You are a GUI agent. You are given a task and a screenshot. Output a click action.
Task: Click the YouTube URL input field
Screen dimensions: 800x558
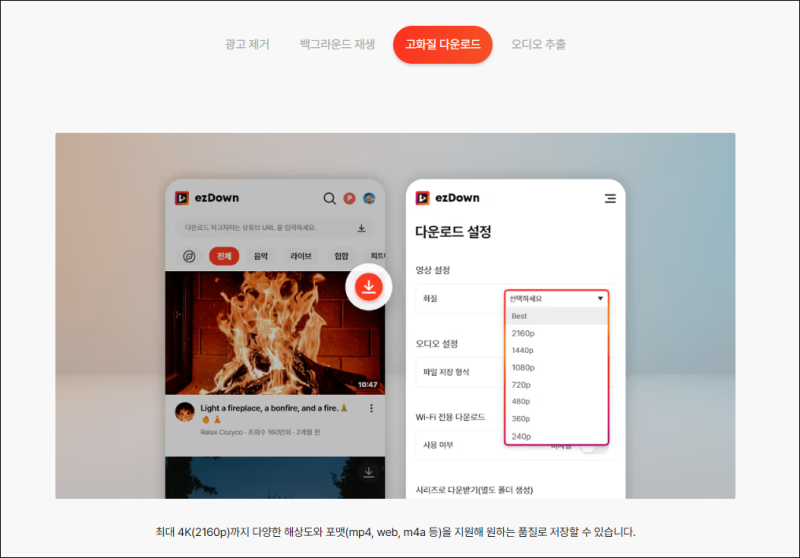pos(275,228)
